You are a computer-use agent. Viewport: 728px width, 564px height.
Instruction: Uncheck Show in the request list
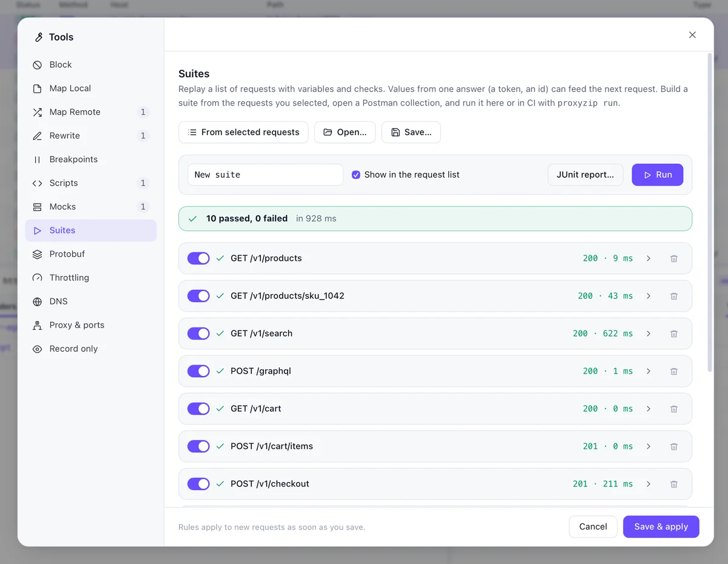point(356,175)
